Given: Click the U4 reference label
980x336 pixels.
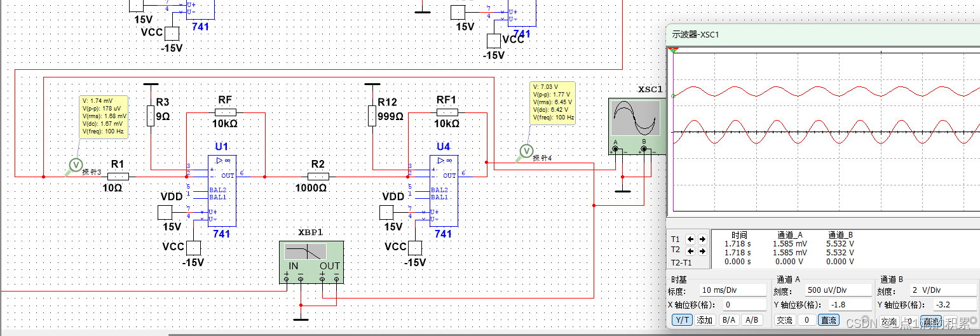Looking at the screenshot, I should coord(443,147).
